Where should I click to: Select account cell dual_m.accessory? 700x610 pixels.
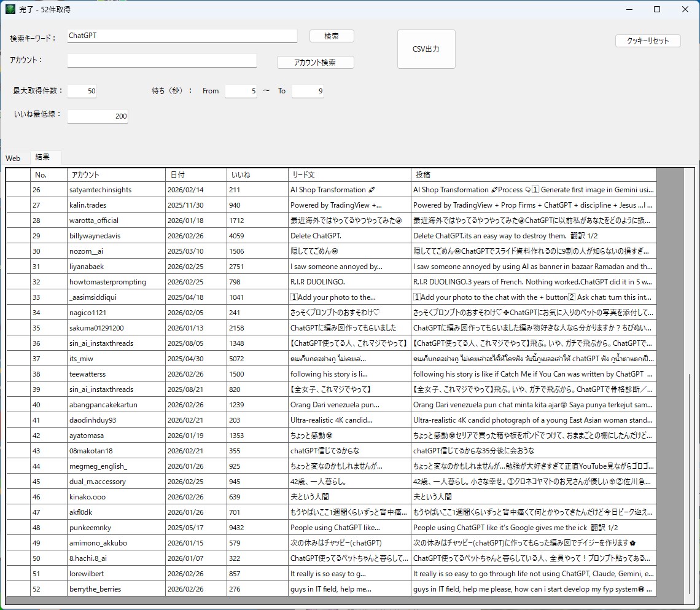click(x=116, y=482)
